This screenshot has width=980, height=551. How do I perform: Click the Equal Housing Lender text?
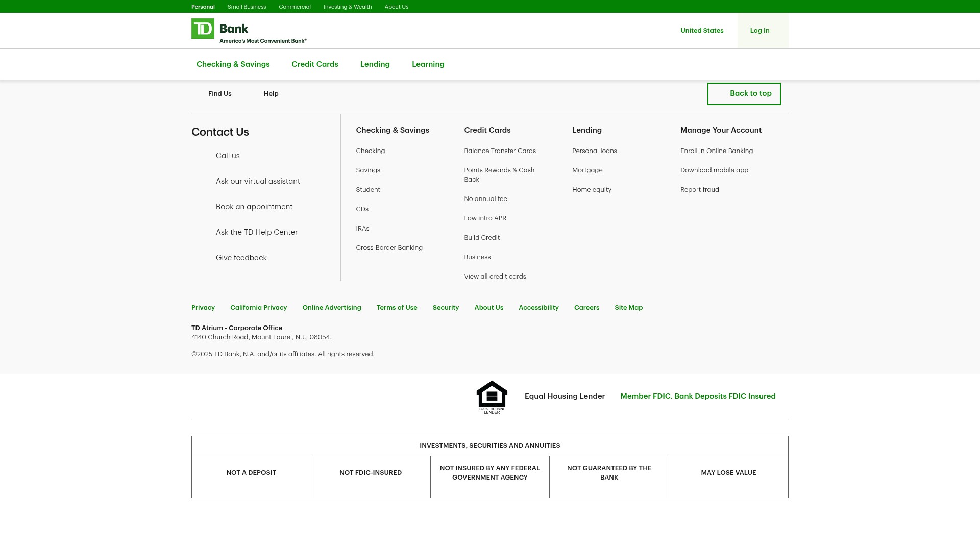(x=565, y=396)
